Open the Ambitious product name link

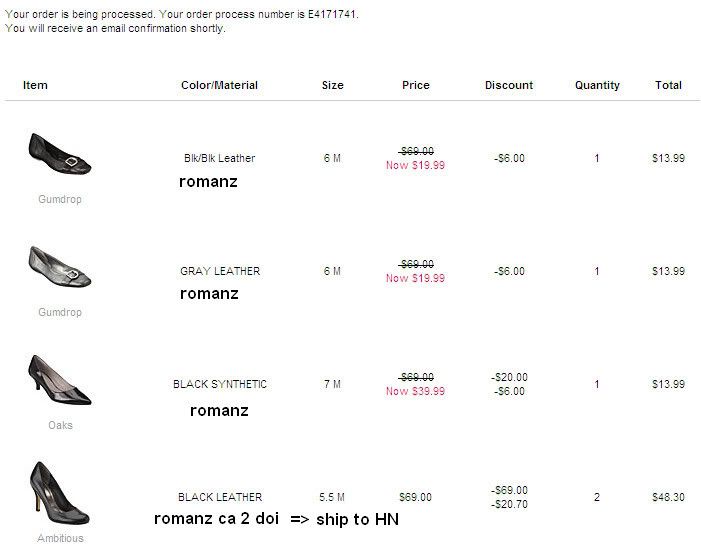pyautogui.click(x=60, y=538)
